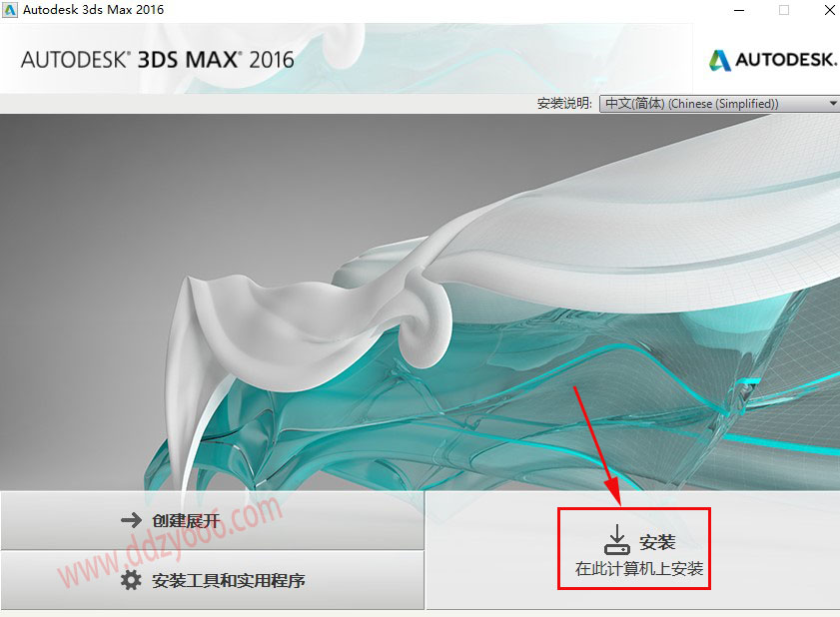Open 安装工具和实用程序
Image resolution: width=840 pixels, height=617 pixels.
[212, 580]
